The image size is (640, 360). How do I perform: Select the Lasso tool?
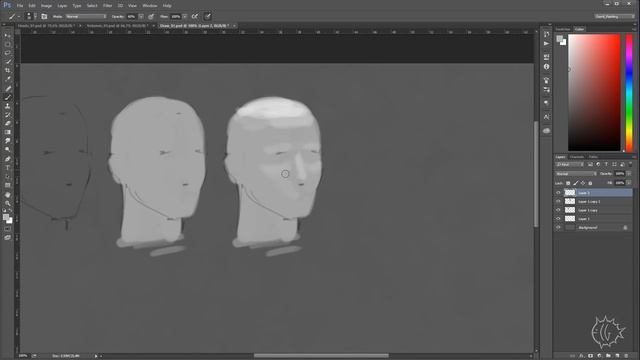pos(8,53)
